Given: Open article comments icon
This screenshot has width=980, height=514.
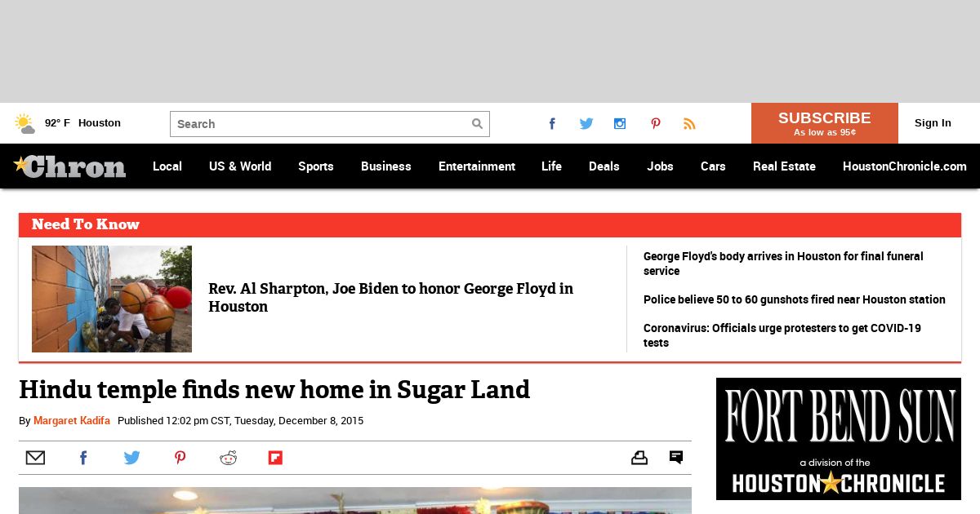Looking at the screenshot, I should pyautogui.click(x=676, y=457).
